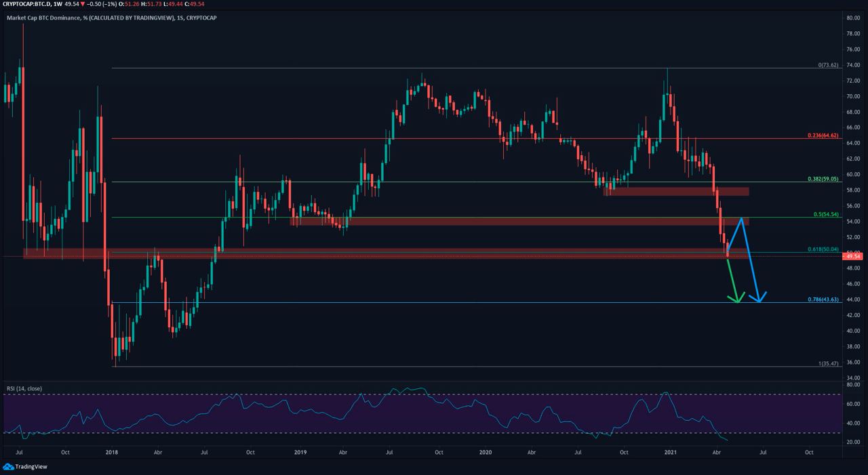Open the RSI (14, close) indicator label
The image size is (868, 475).
point(24,388)
